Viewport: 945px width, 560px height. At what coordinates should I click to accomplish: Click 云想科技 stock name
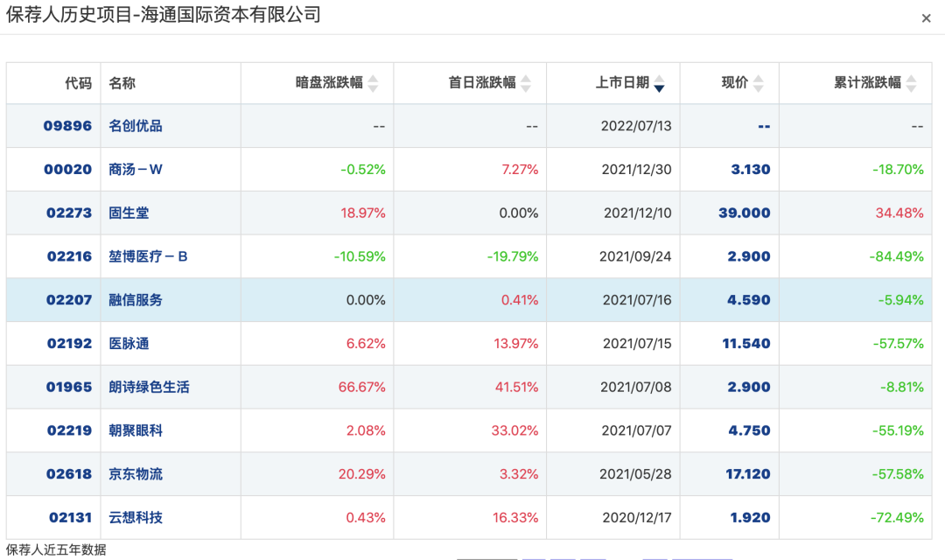click(136, 518)
